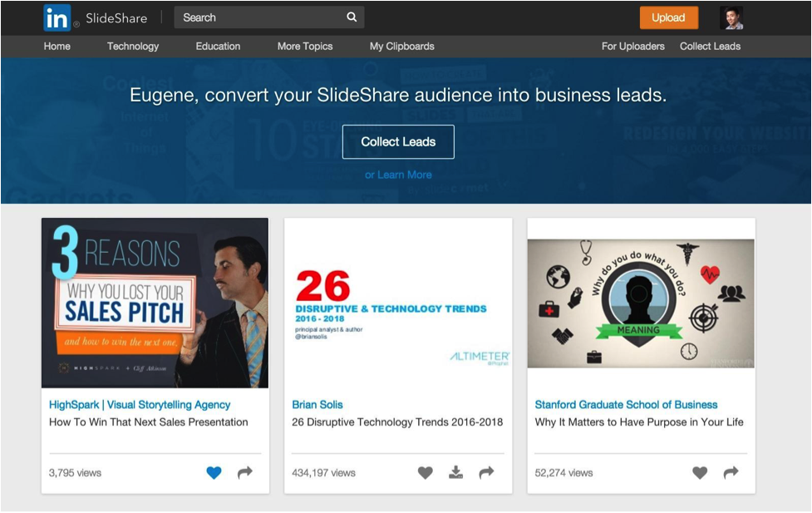This screenshot has width=812, height=513.
Task: Like the Stanford purpose presentation
Action: 700,472
